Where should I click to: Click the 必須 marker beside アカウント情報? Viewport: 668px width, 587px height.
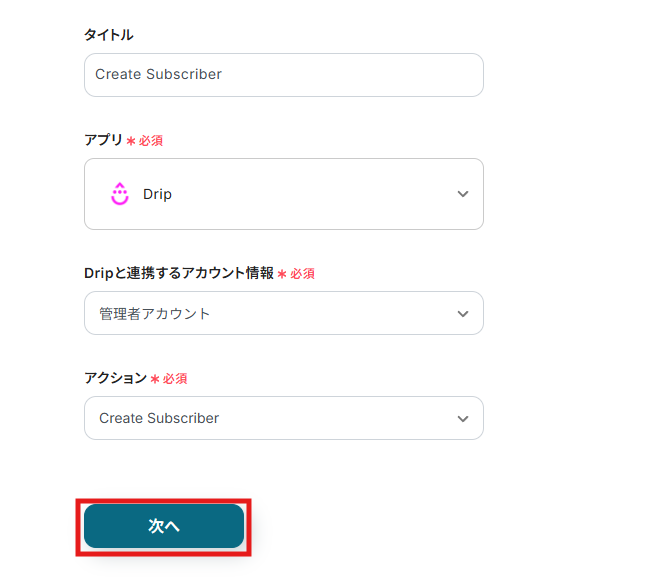pyautogui.click(x=303, y=273)
